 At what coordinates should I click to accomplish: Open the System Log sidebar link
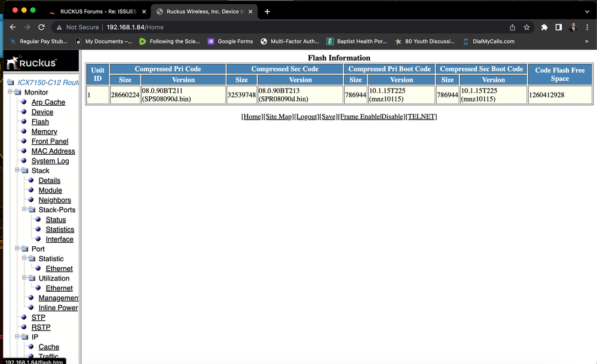[x=50, y=161]
